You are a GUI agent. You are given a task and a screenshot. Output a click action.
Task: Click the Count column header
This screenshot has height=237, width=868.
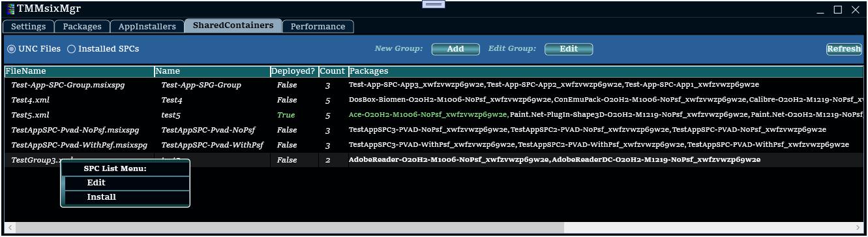click(x=333, y=71)
